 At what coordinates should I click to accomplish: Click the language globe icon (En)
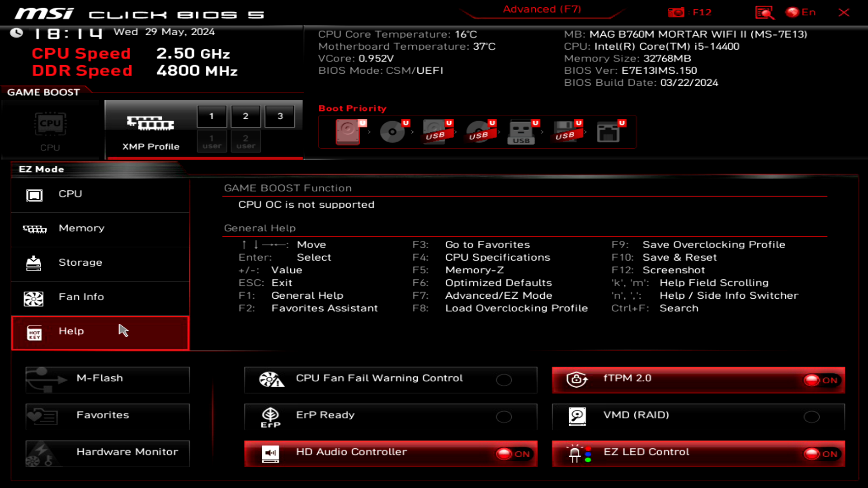click(793, 12)
